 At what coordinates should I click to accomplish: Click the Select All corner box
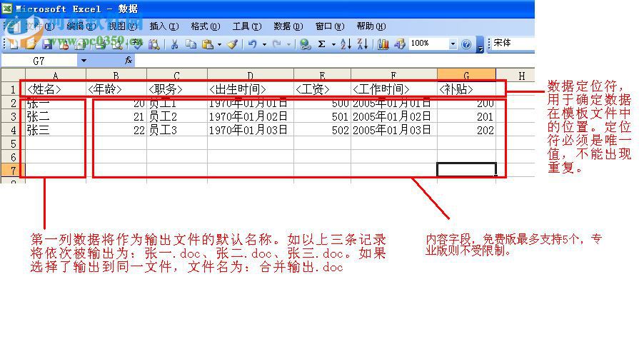[x=13, y=75]
